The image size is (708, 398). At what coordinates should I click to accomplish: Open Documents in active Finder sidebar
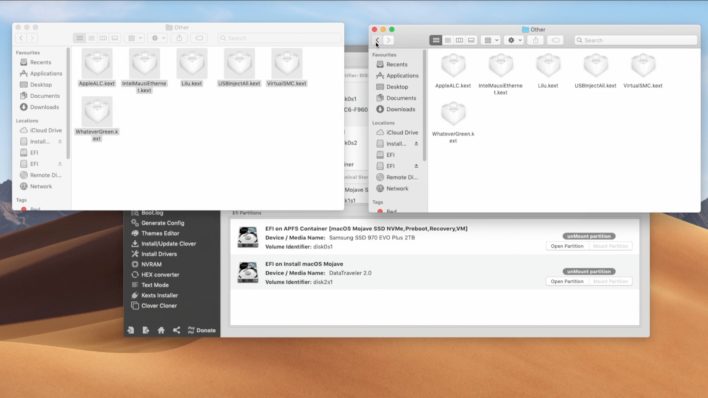click(396, 98)
